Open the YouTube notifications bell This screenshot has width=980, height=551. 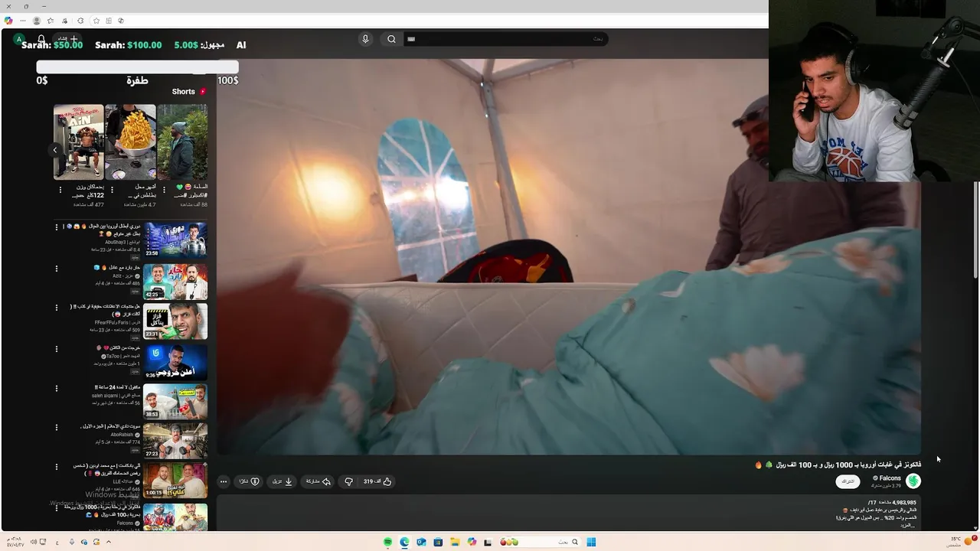tap(41, 39)
